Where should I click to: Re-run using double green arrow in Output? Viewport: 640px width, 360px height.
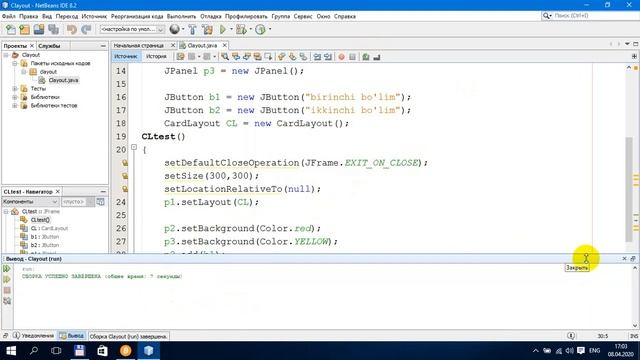[x=7, y=269]
